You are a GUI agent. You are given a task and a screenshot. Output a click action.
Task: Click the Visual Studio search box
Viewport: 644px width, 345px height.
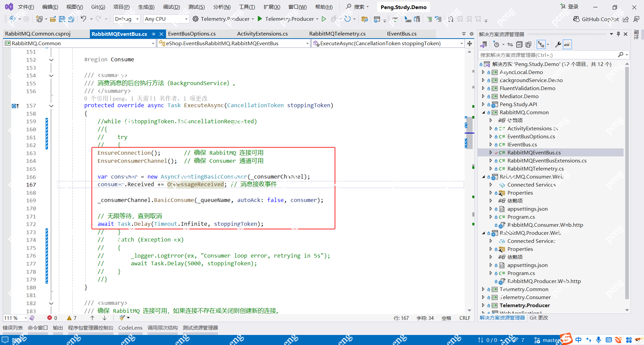pyautogui.click(x=358, y=7)
